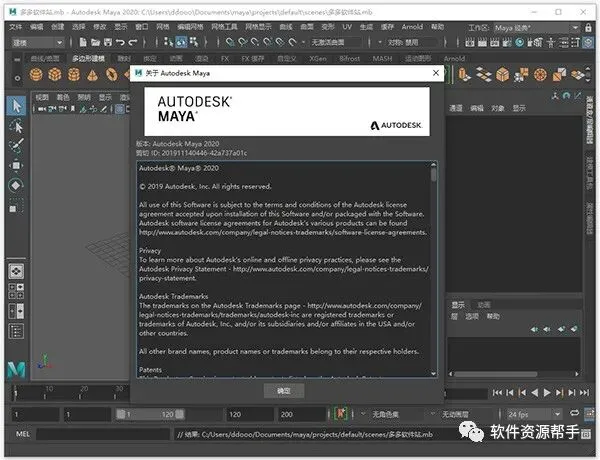Image resolution: width=600 pixels, height=460 pixels.
Task: Toggle select by object type mode
Action: 181,42
